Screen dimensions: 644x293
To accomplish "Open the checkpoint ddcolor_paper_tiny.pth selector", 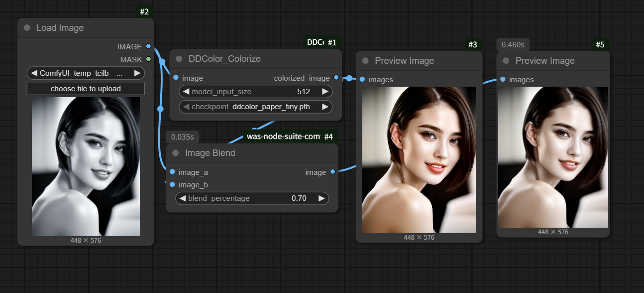I will [x=255, y=107].
